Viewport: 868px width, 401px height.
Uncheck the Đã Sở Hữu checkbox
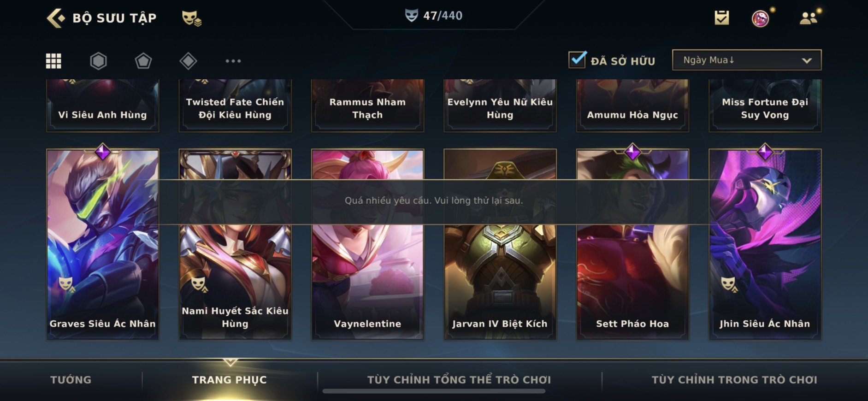coord(577,60)
